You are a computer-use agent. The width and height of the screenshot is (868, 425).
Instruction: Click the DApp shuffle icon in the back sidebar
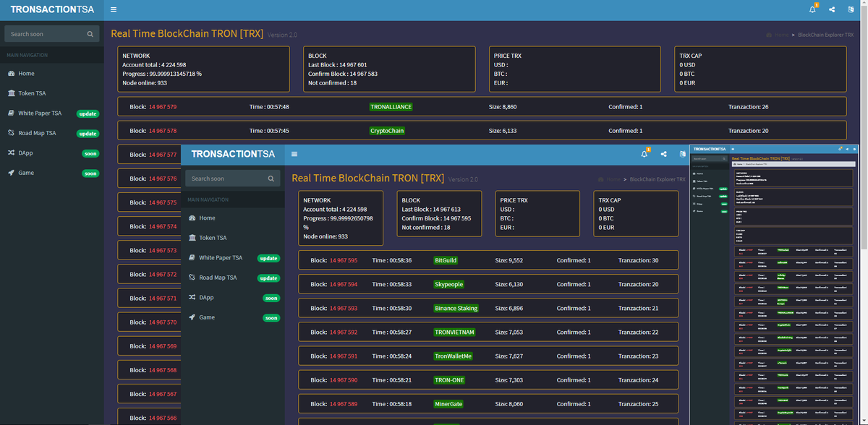[x=12, y=153]
